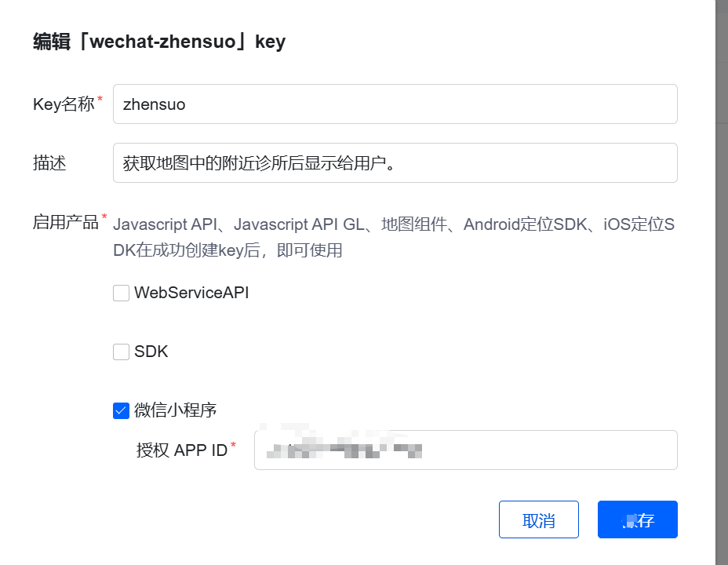Tick the SDK checkbox

[x=121, y=352]
